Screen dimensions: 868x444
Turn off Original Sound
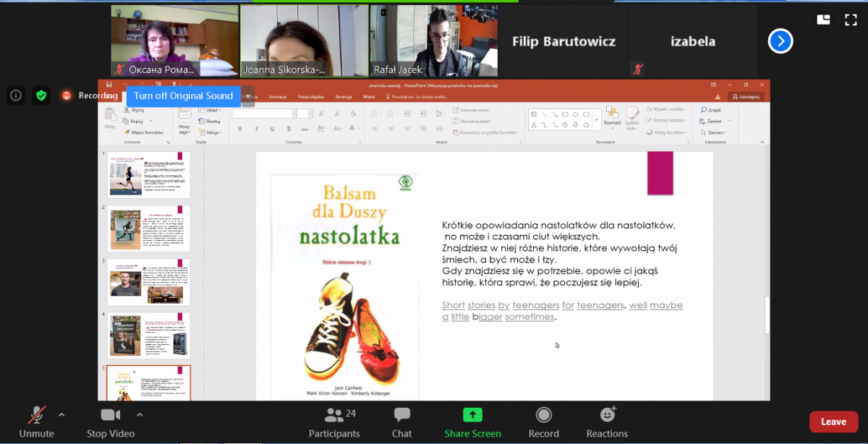(183, 95)
